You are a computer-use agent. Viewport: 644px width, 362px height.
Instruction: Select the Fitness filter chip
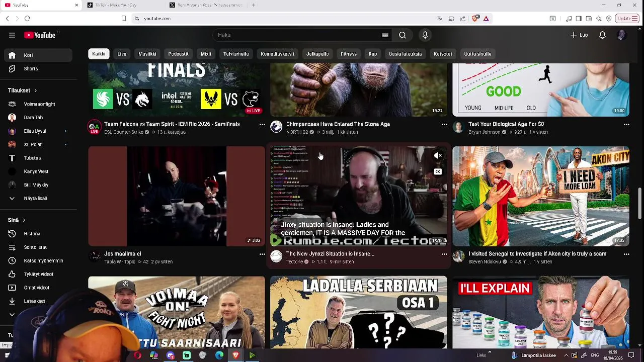pyautogui.click(x=349, y=54)
